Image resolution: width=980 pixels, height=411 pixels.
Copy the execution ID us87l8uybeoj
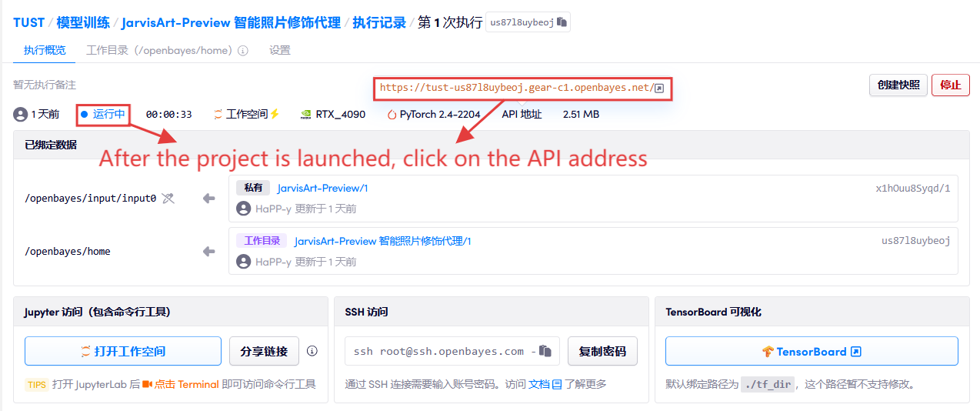[x=562, y=22]
